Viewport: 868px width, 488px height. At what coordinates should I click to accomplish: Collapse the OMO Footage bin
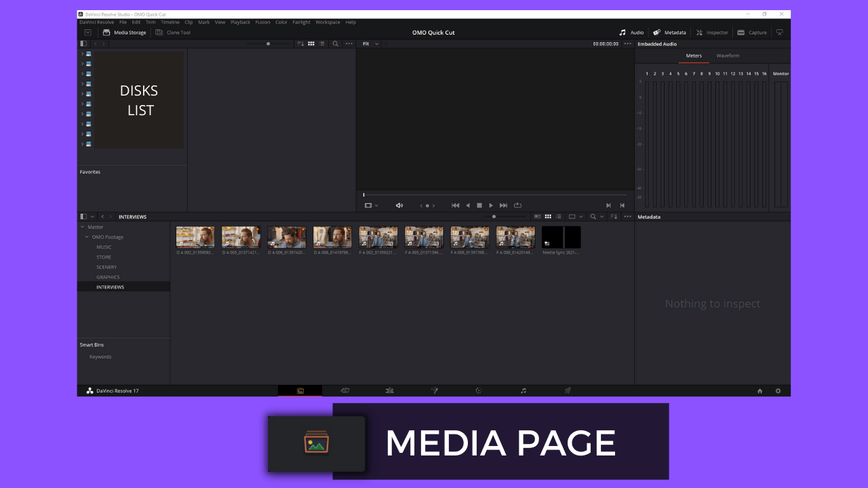87,237
